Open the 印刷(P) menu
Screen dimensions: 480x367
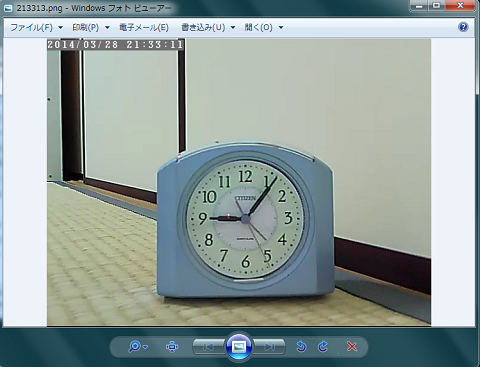[86, 27]
